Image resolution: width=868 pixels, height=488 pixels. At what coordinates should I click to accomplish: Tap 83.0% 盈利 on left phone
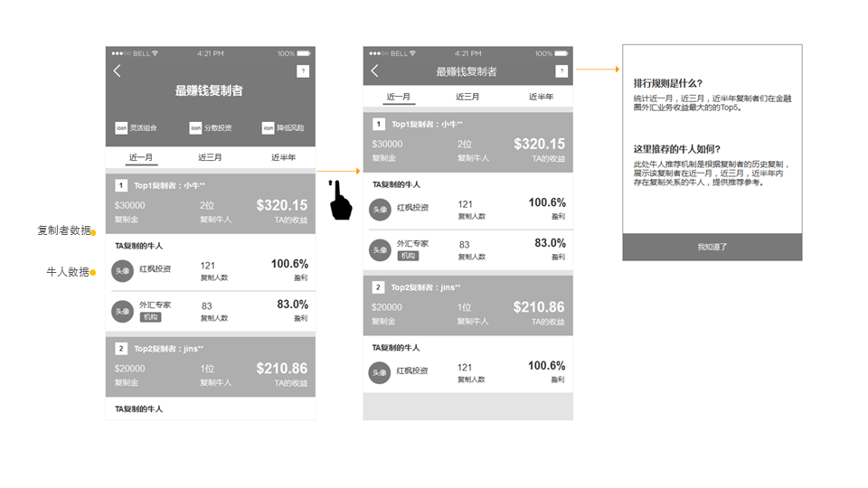click(292, 305)
